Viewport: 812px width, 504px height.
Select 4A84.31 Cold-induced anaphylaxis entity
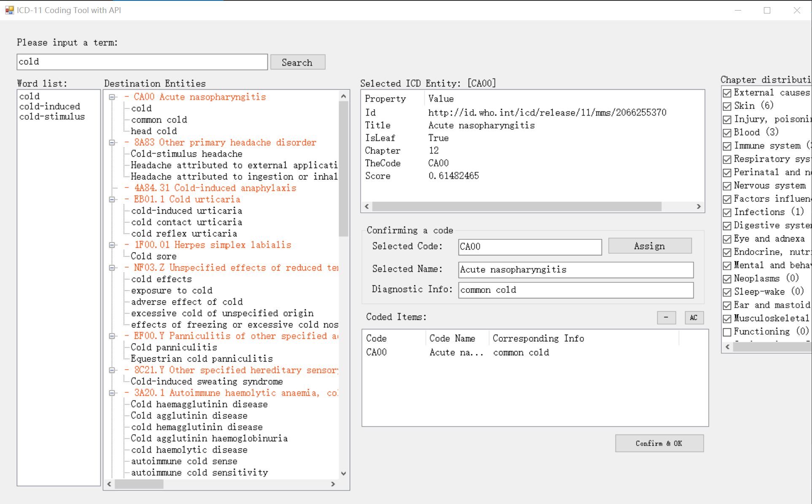[x=215, y=188]
